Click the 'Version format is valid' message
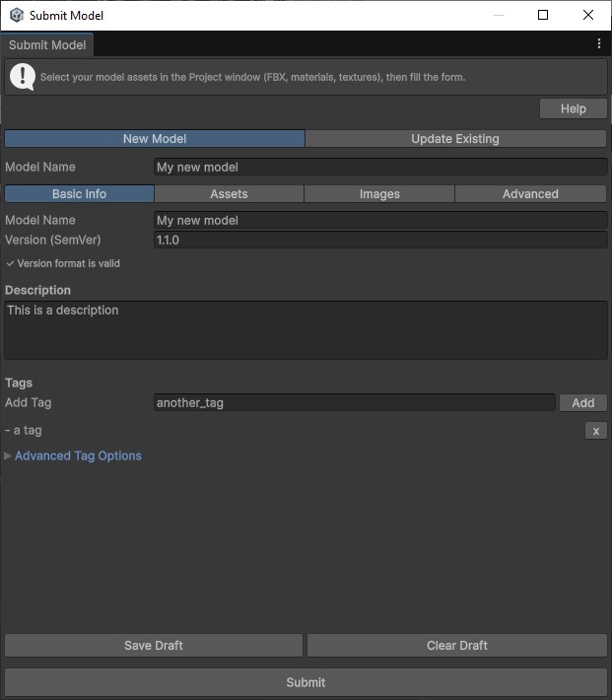The height and width of the screenshot is (700, 612). [63, 263]
